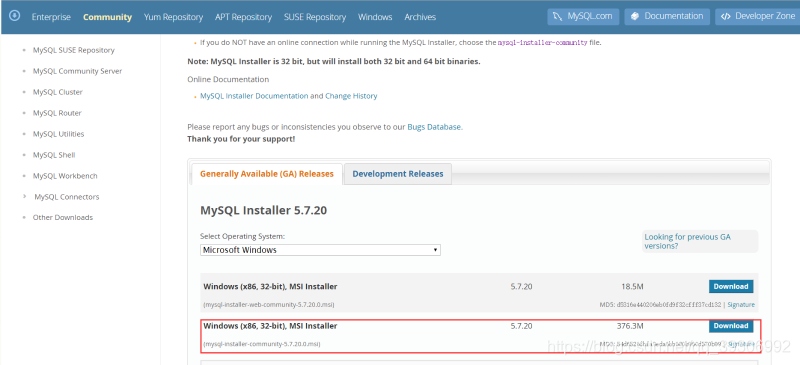Open MySQL Connectors in sidebar

[67, 197]
